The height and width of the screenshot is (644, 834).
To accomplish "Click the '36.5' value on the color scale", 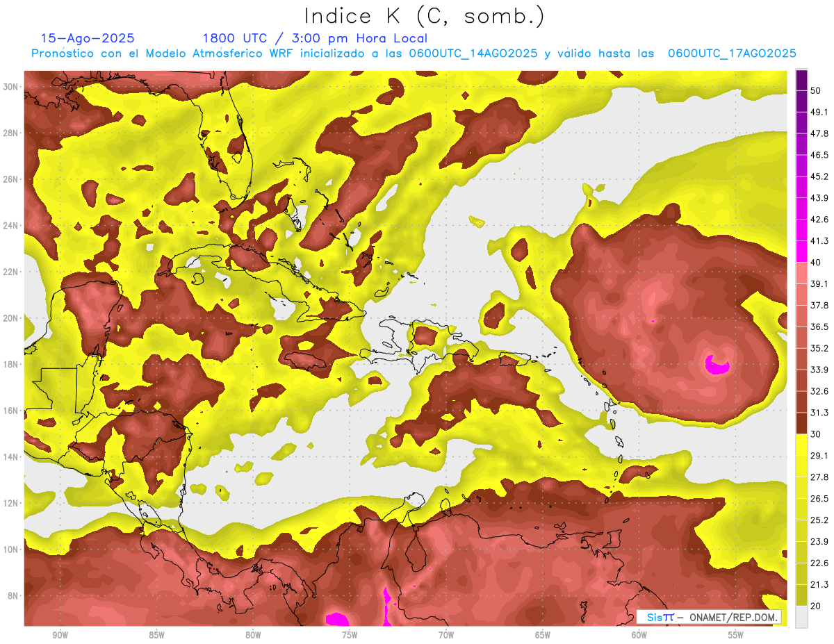I will click(819, 327).
